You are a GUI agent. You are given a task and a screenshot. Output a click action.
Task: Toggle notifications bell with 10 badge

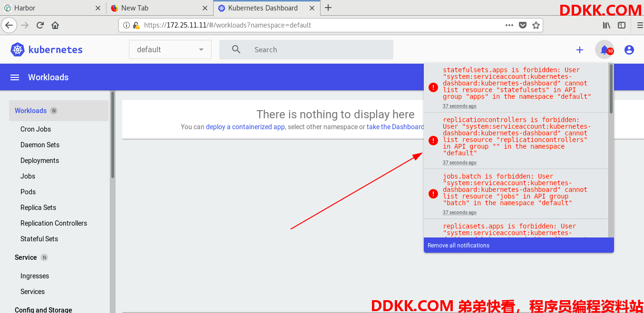tap(605, 50)
